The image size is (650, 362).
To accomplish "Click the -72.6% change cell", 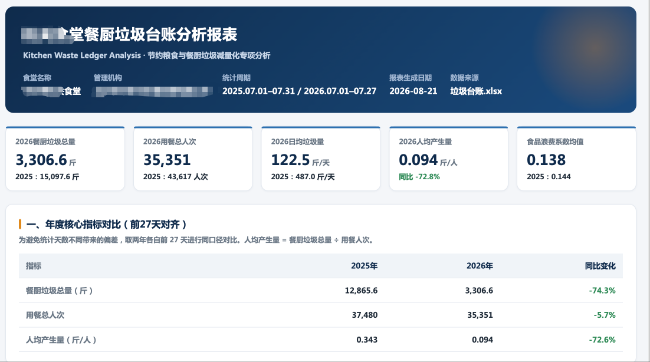I will click(602, 340).
